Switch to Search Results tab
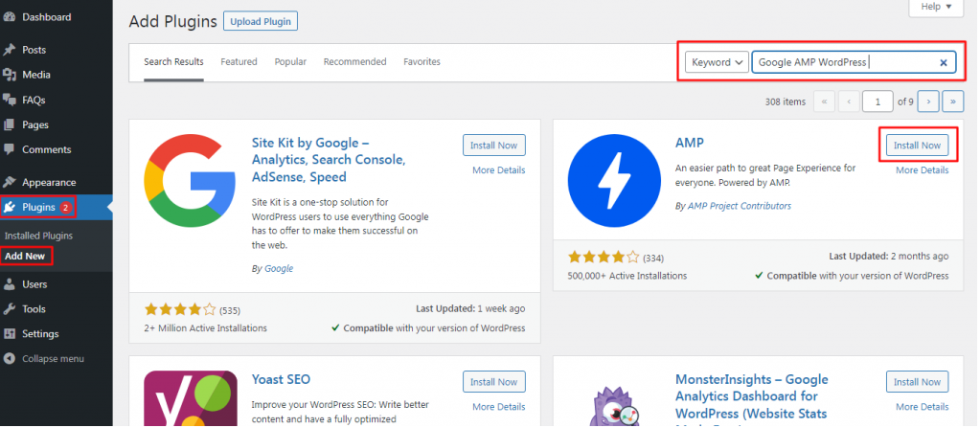The image size is (980, 428). coord(173,62)
